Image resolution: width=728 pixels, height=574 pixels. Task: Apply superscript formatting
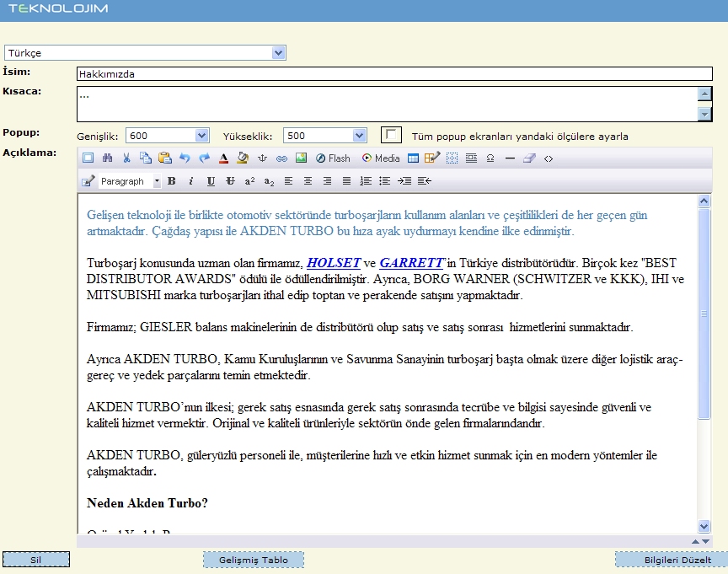[x=249, y=181]
